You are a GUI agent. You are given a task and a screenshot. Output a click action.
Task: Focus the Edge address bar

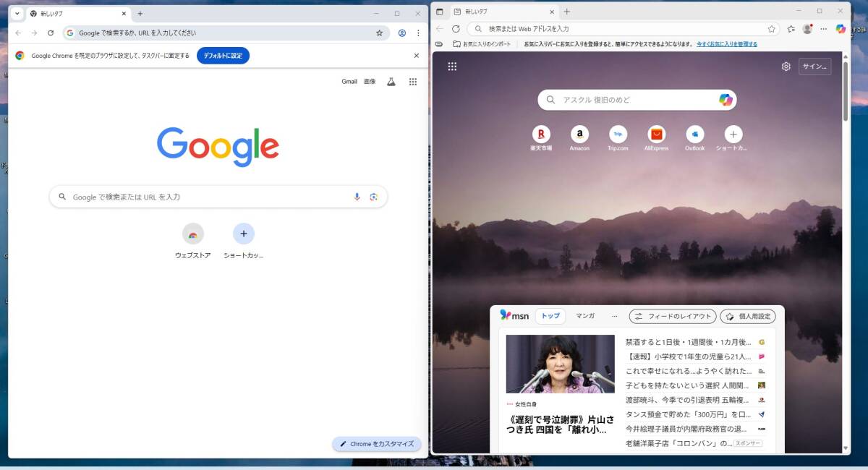tap(624, 29)
